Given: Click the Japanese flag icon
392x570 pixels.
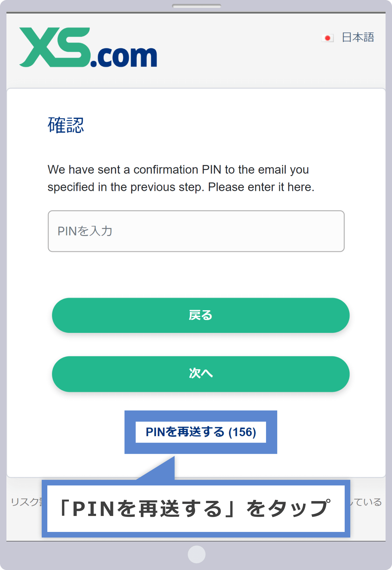Looking at the screenshot, I should (x=328, y=37).
